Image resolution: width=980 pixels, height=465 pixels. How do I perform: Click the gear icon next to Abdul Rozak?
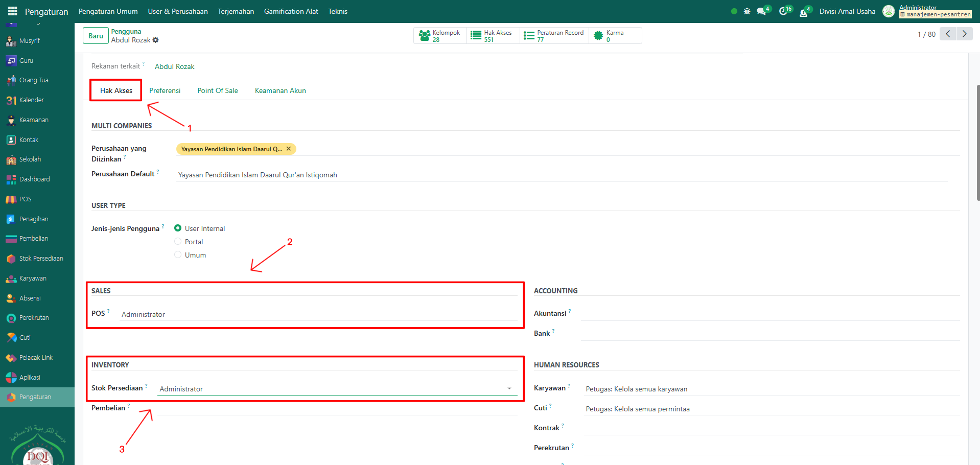point(156,40)
